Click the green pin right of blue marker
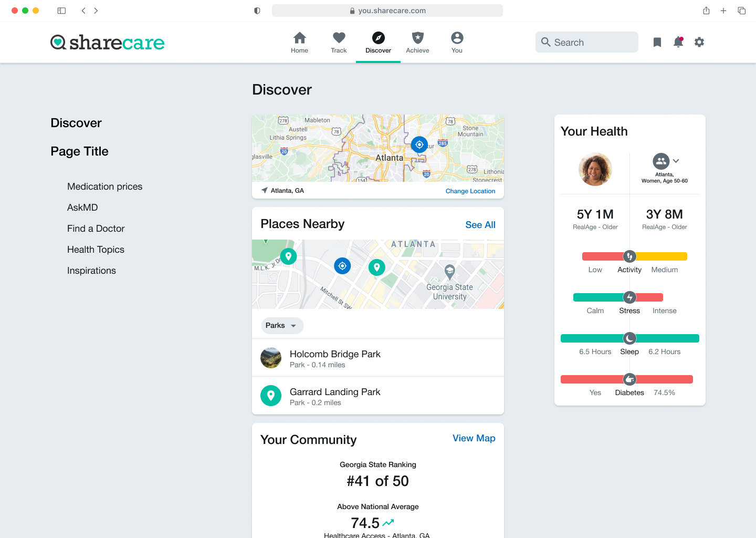This screenshot has width=756, height=538. 376,267
